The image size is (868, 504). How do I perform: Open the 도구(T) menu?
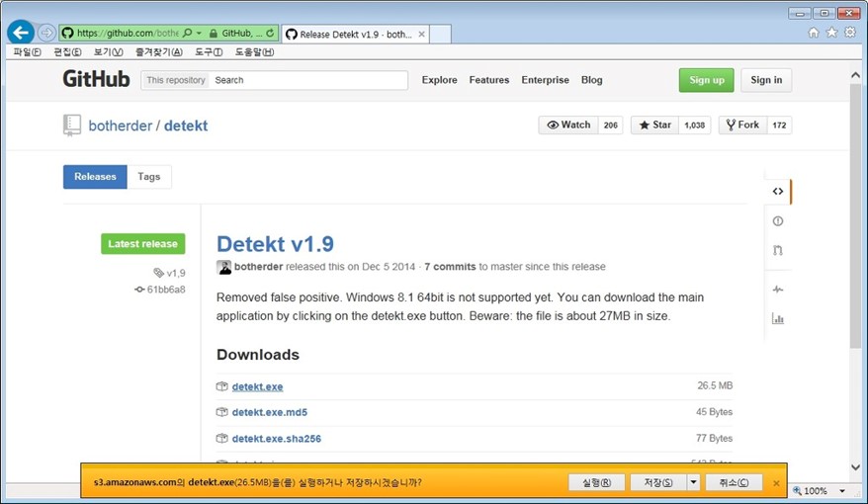(209, 52)
